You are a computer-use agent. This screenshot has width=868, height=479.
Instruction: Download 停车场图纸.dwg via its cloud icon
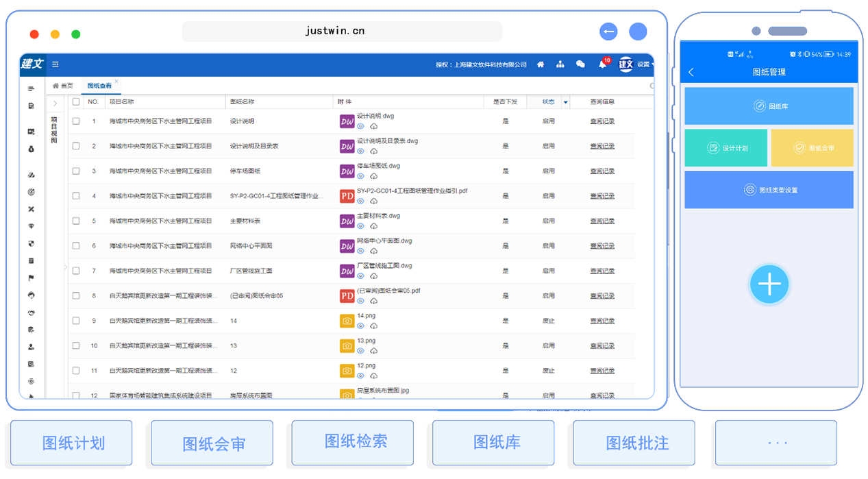pyautogui.click(x=374, y=176)
